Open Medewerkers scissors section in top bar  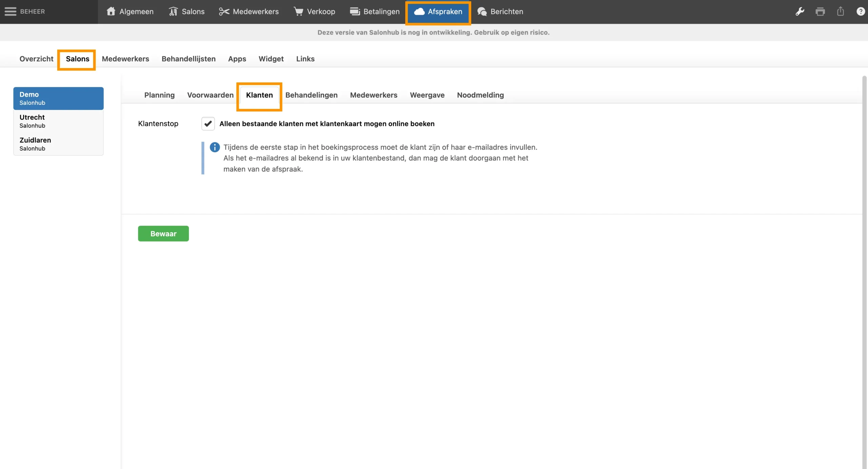(x=249, y=12)
